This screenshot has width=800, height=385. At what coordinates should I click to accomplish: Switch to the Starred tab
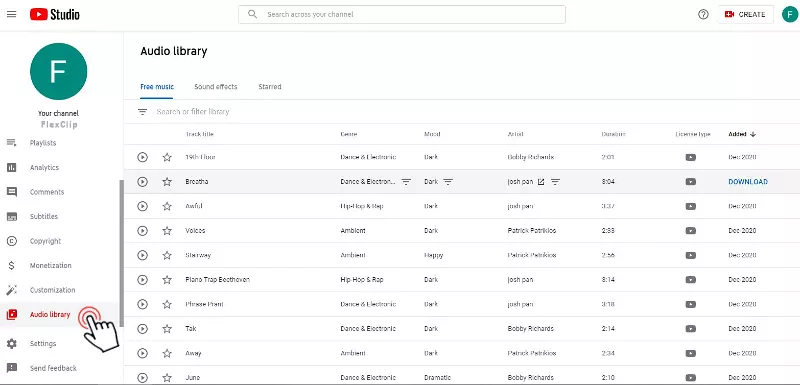coord(270,87)
